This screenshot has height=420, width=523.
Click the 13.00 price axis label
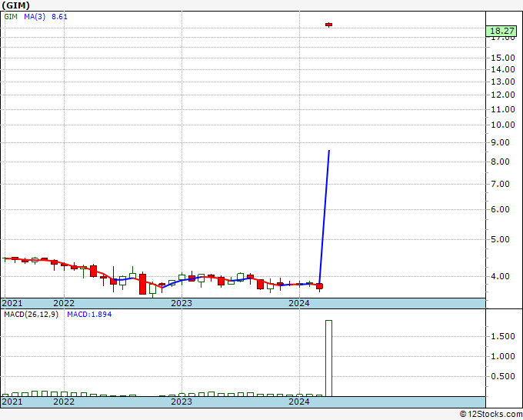[x=503, y=82]
